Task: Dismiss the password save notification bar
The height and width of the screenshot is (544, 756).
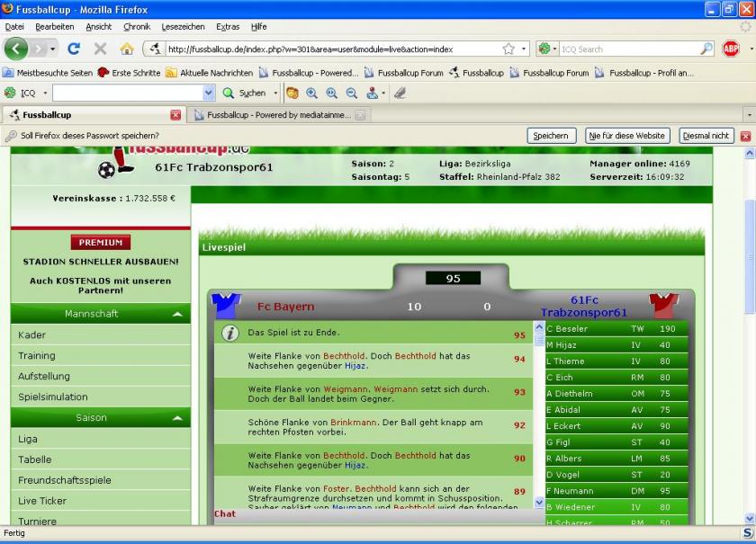Action: [x=744, y=136]
